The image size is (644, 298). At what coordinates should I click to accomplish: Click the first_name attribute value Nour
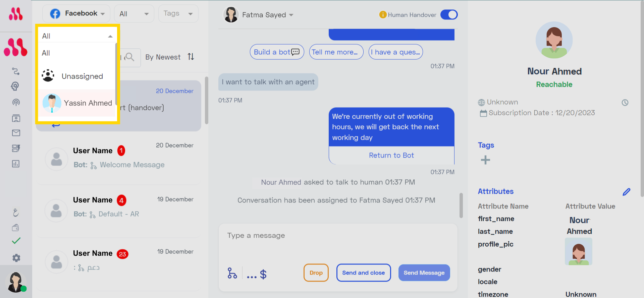579,220
